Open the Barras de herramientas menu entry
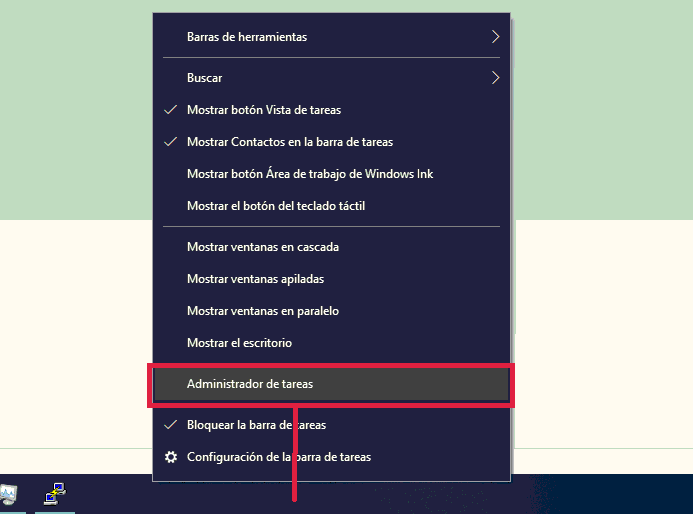 point(247,37)
